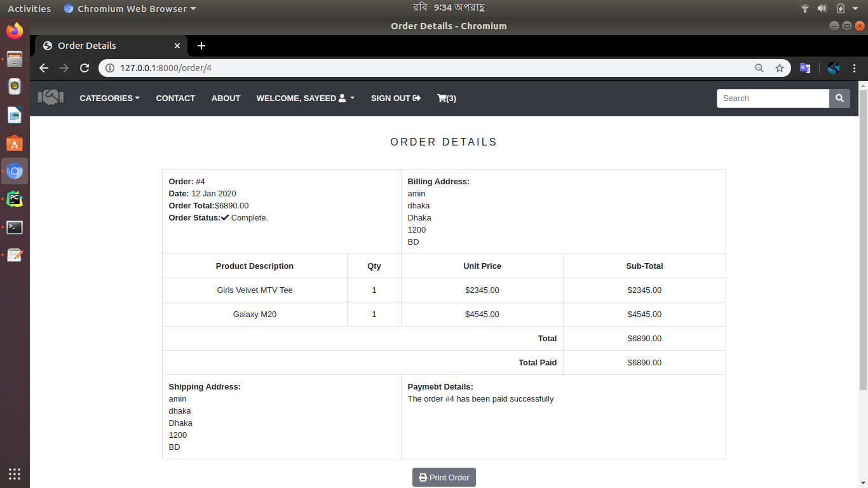Select the Order Details browser tab
This screenshot has width=868, height=488.
(112, 46)
